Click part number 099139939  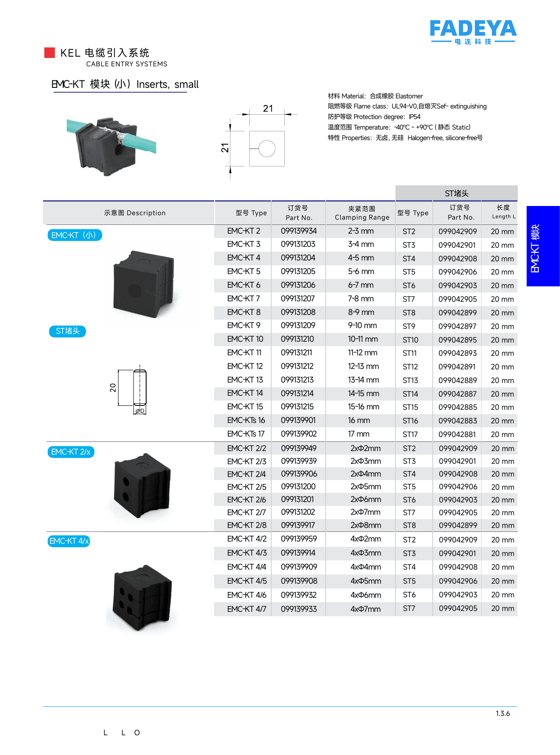(299, 461)
